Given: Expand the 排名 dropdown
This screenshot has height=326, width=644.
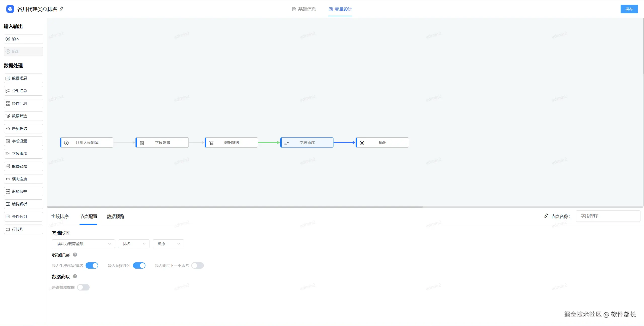Looking at the screenshot, I should coord(134,244).
